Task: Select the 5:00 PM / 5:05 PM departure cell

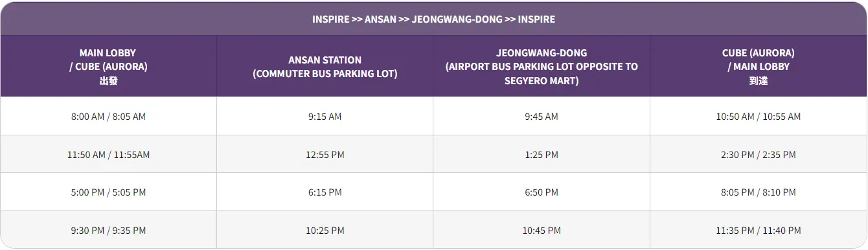Action: click(108, 192)
